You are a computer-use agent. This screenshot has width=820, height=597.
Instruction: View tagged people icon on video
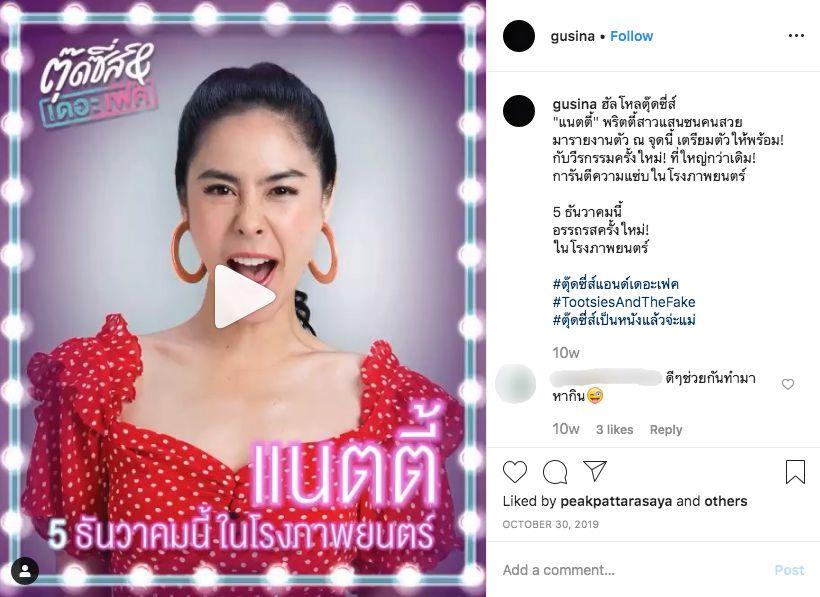coord(25,571)
